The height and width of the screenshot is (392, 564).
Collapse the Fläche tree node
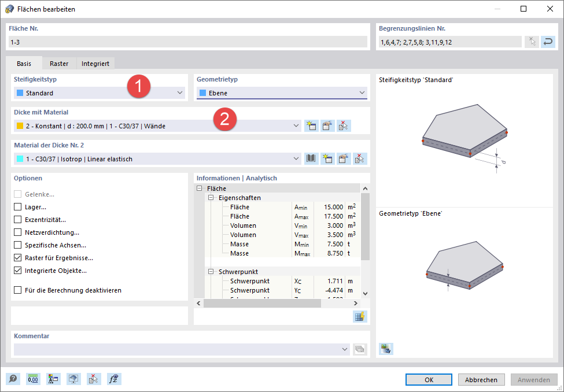pyautogui.click(x=200, y=188)
